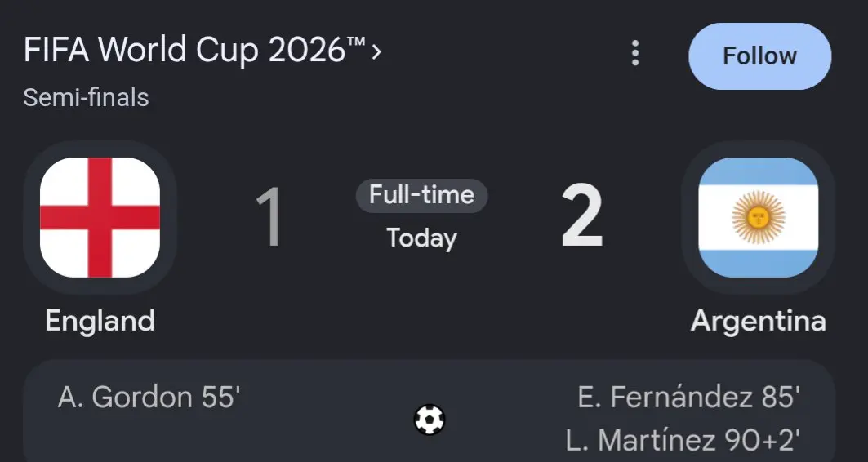The height and width of the screenshot is (462, 868).
Task: Expand the chevron next to World Cup 2026
Action: click(376, 52)
